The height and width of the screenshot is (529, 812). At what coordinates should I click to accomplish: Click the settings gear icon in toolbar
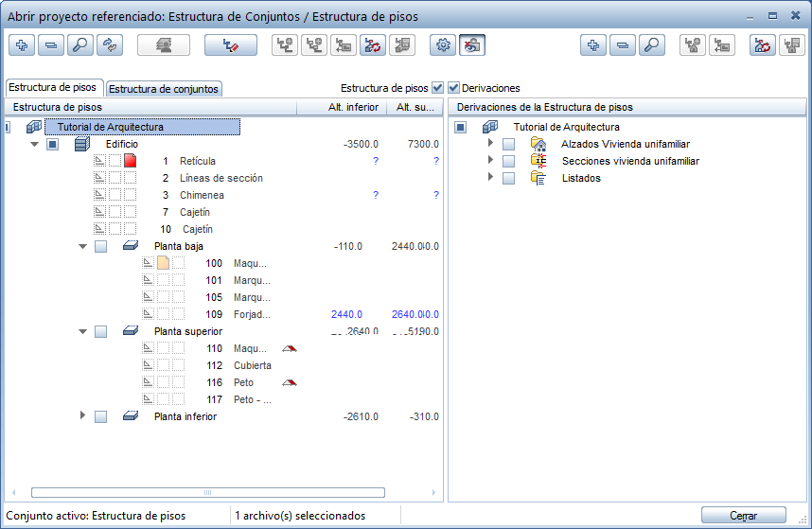tap(442, 44)
